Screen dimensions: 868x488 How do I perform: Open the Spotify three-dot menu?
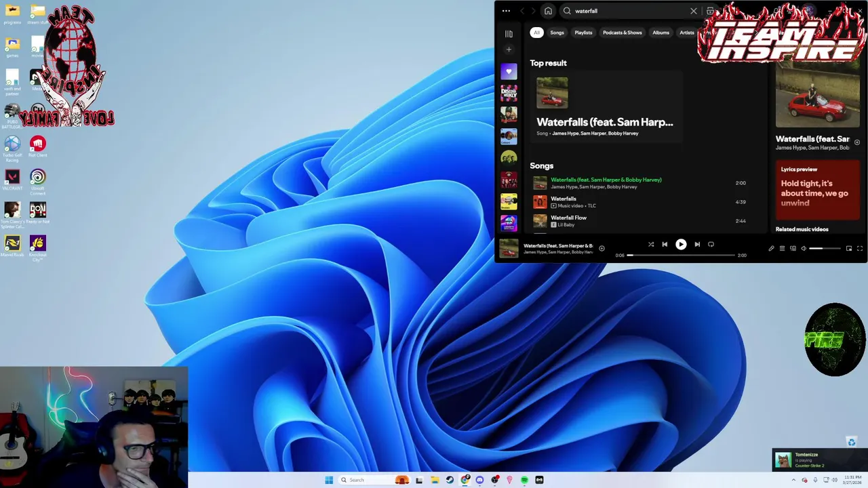tap(506, 11)
